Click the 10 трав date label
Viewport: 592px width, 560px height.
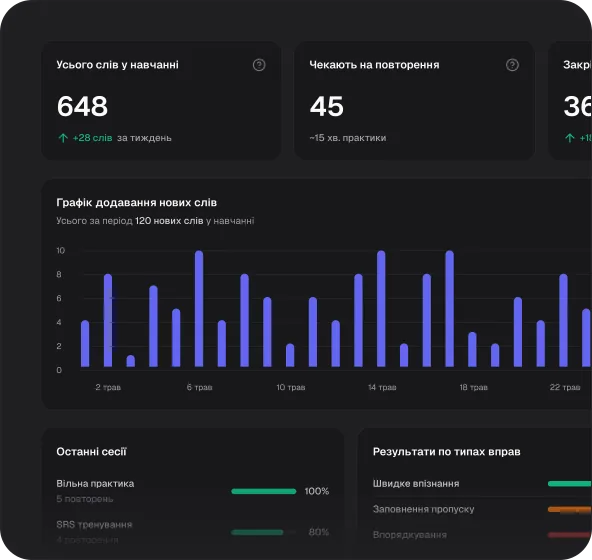tap(291, 387)
